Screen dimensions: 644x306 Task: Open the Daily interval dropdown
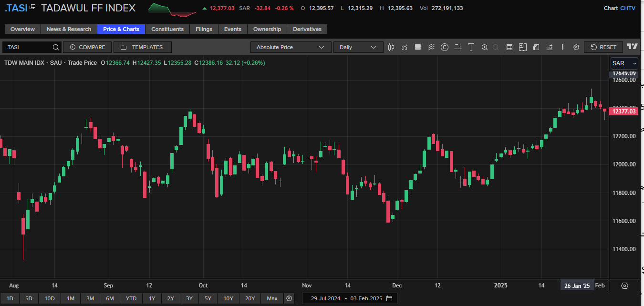point(358,47)
